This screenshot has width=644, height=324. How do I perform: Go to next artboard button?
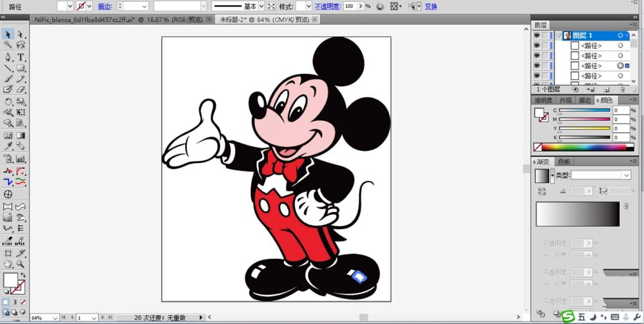[x=102, y=318]
